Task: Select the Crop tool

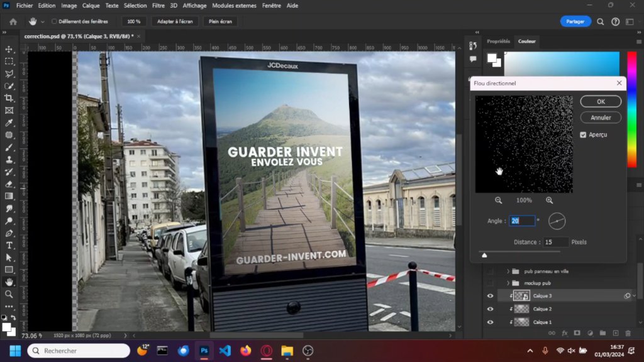Action: point(9,98)
